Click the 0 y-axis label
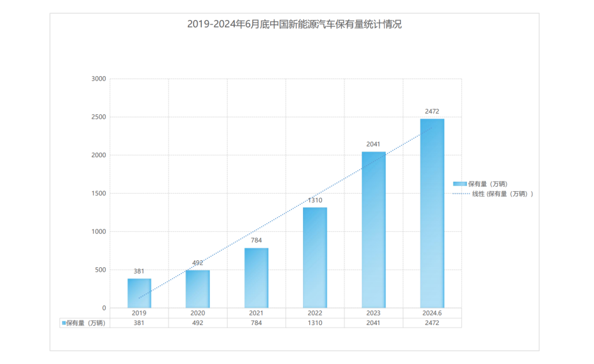The height and width of the screenshot is (364, 594). (104, 308)
